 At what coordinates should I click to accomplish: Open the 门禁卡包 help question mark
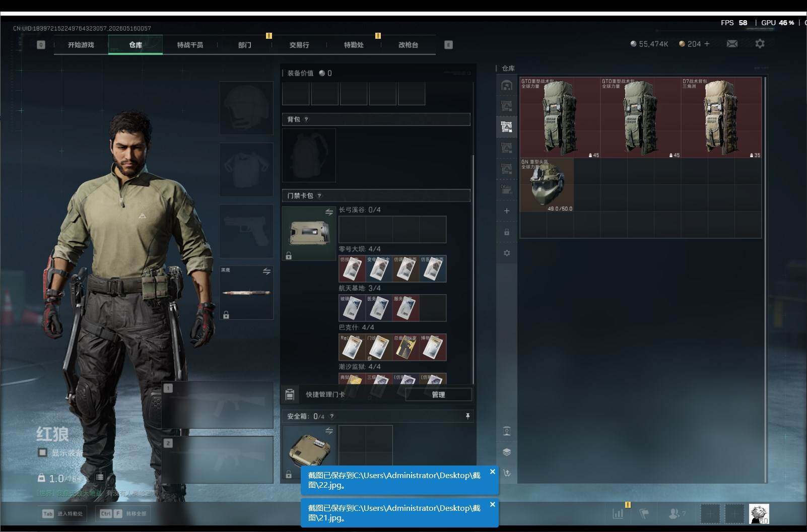click(319, 195)
